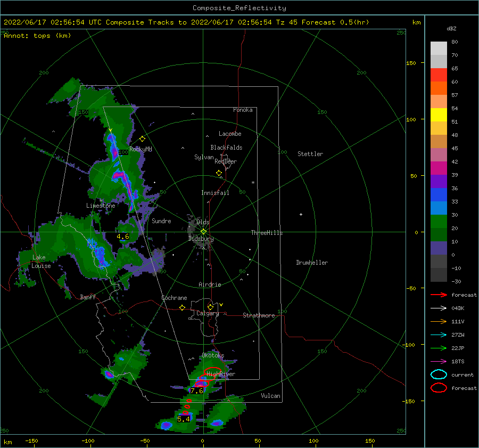This screenshot has height=448, width=479.
Task: Click the cyan 27ZW arrow legend icon
Action: [439, 335]
